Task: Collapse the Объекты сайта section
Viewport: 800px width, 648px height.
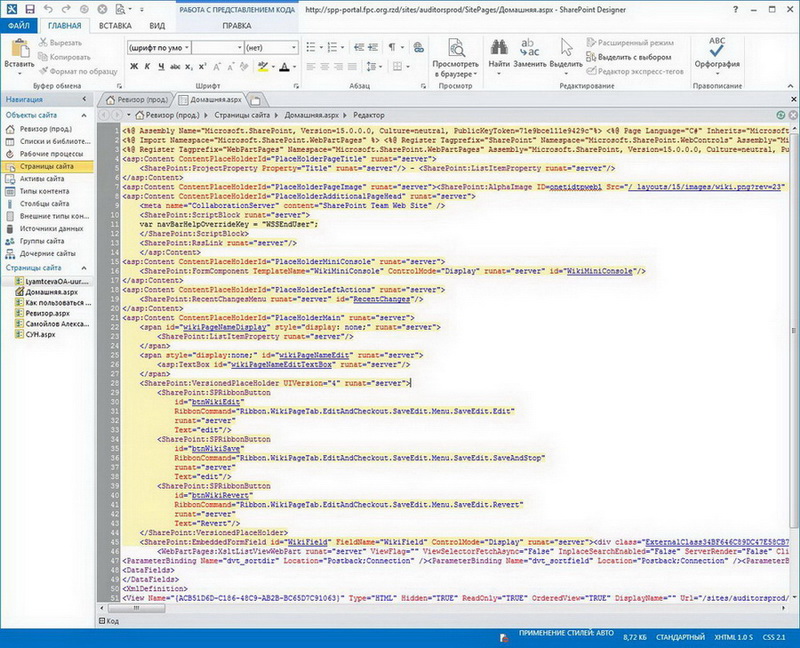Action: 84,115
